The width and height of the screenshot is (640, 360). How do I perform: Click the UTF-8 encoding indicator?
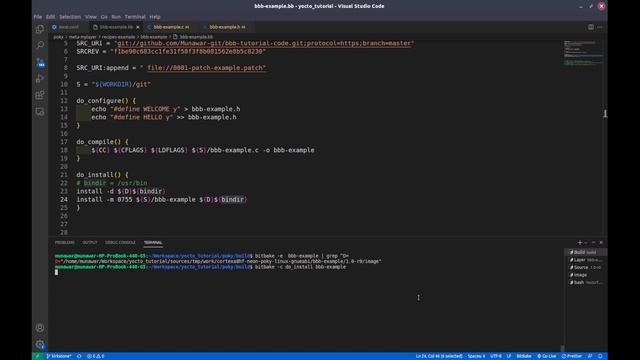496,356
